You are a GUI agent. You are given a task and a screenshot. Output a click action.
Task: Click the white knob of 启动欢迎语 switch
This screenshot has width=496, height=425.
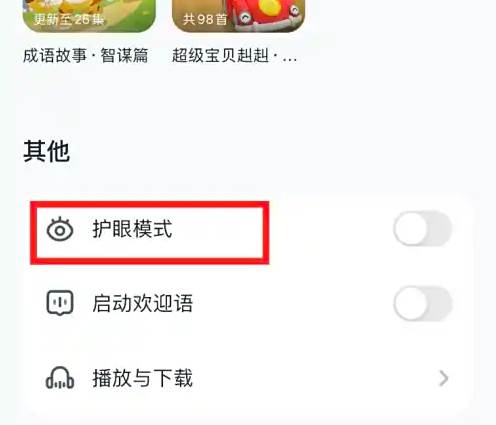point(411,303)
